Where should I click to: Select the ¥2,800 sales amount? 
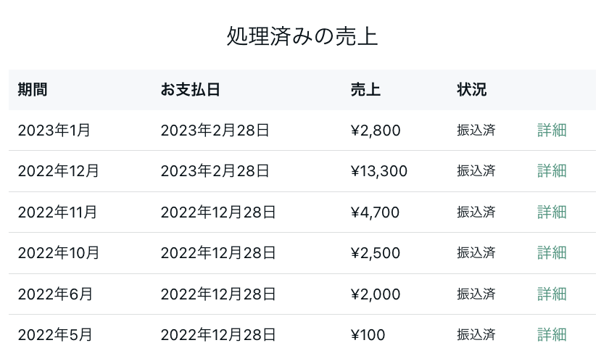(376, 130)
